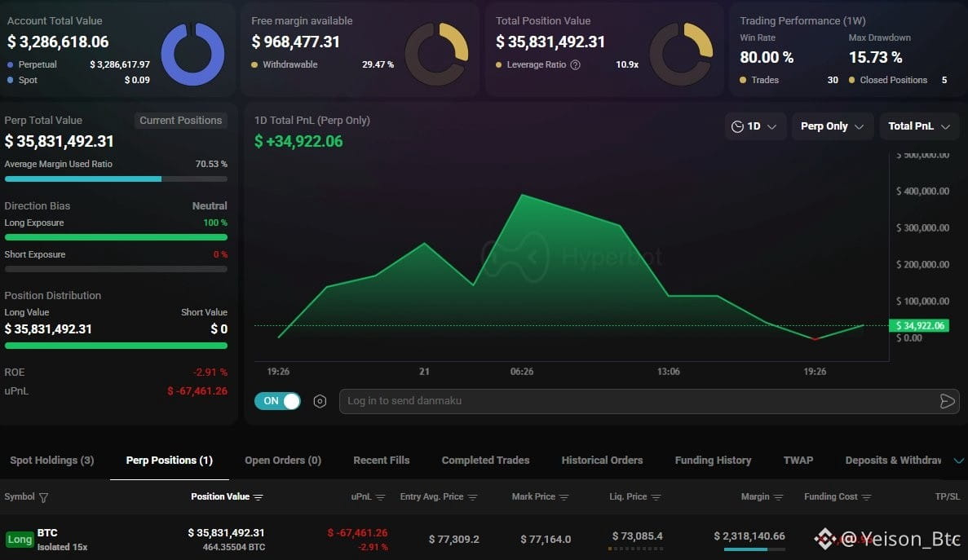This screenshot has width=968, height=560.
Task: Click the 15.73 % max drawdown value
Action: tap(875, 57)
